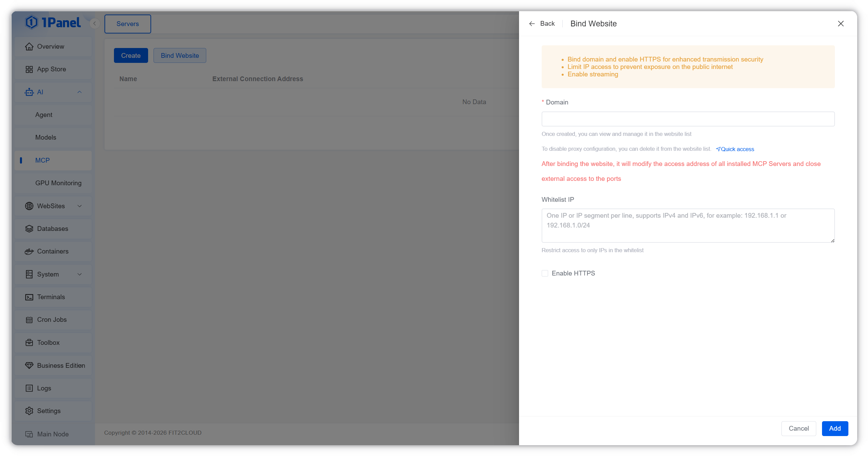Click the Back link in drawer header
Screen dimensions: 868x456
coord(547,24)
